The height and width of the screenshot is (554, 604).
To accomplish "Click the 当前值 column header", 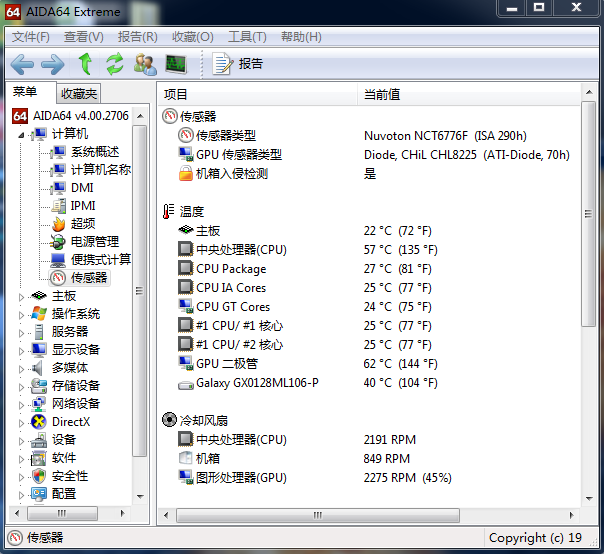I will pyautogui.click(x=469, y=94).
